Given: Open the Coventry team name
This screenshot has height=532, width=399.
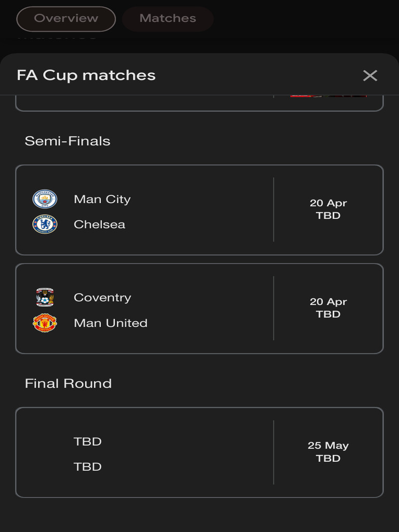Looking at the screenshot, I should tap(102, 297).
